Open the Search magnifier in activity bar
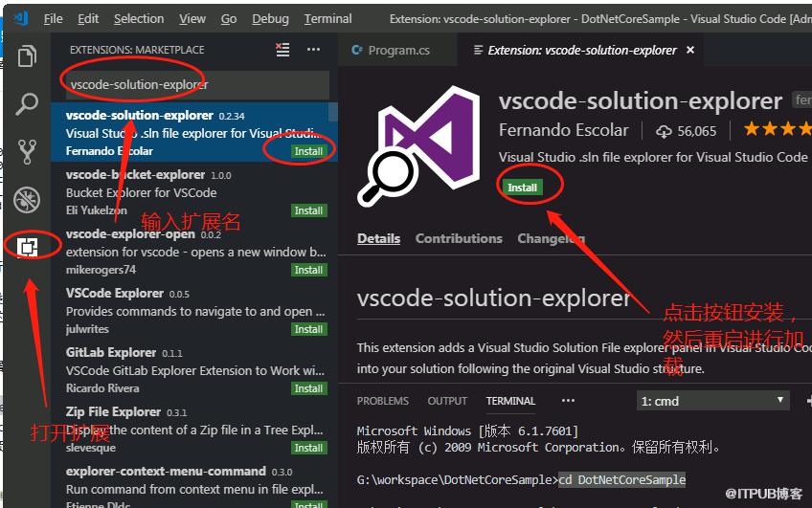Image resolution: width=812 pixels, height=508 pixels. (27, 103)
